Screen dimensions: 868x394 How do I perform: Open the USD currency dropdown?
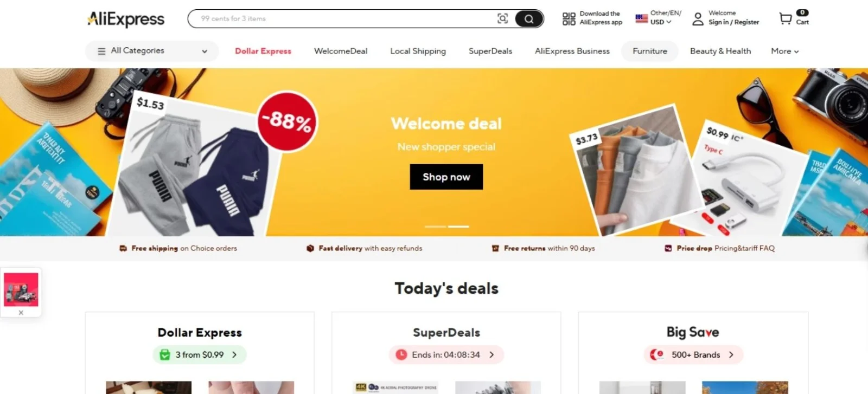[x=661, y=22]
